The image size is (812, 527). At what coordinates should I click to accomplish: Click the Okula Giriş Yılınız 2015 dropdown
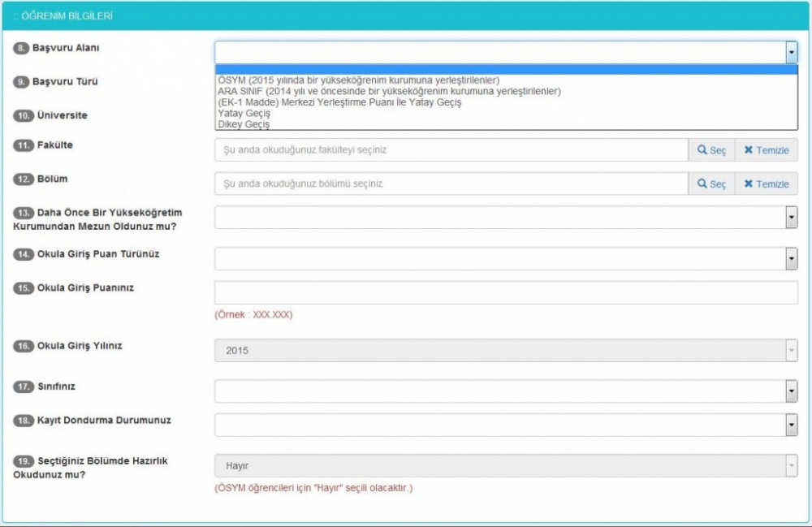(505, 351)
